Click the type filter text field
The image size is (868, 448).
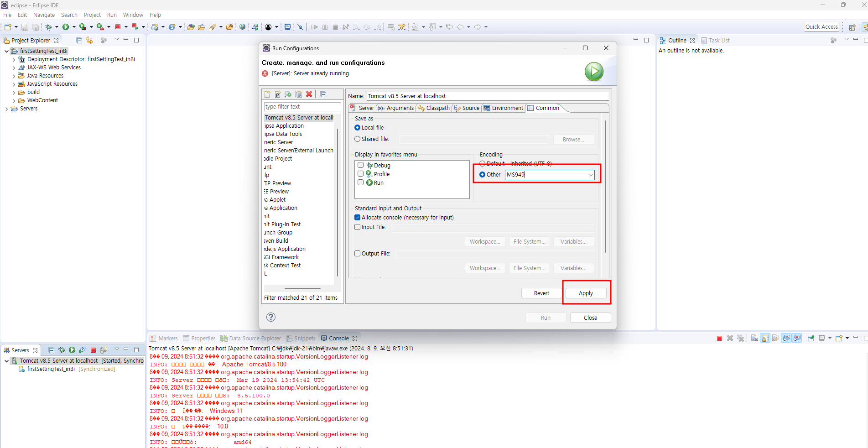[302, 107]
